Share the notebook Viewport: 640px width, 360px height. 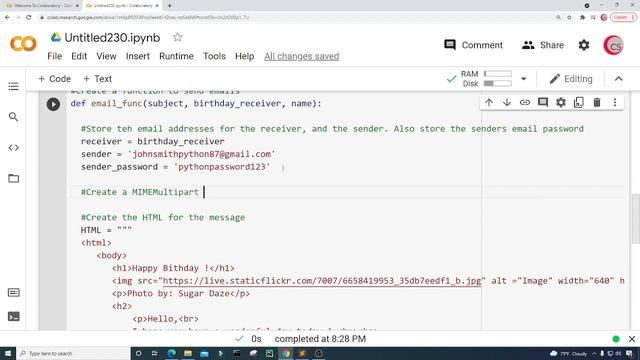point(542,45)
